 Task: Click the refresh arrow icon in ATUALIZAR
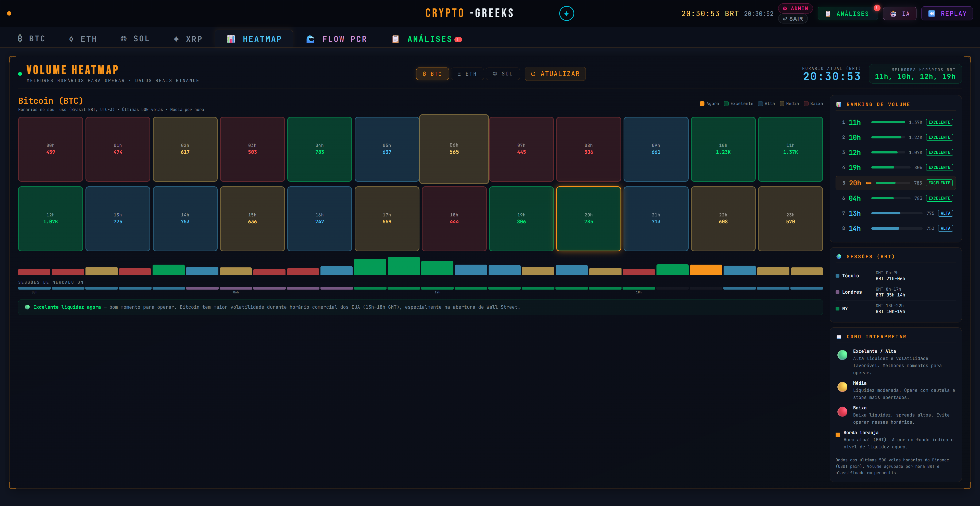pyautogui.click(x=533, y=74)
